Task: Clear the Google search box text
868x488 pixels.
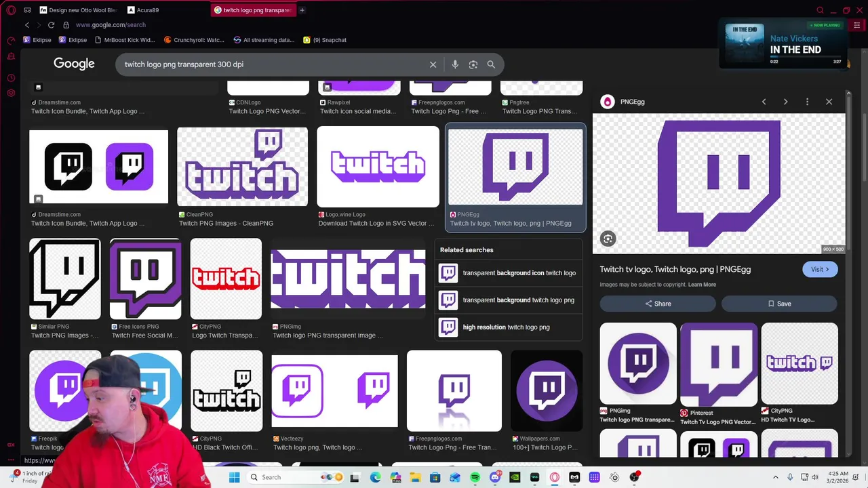Action: [433, 64]
